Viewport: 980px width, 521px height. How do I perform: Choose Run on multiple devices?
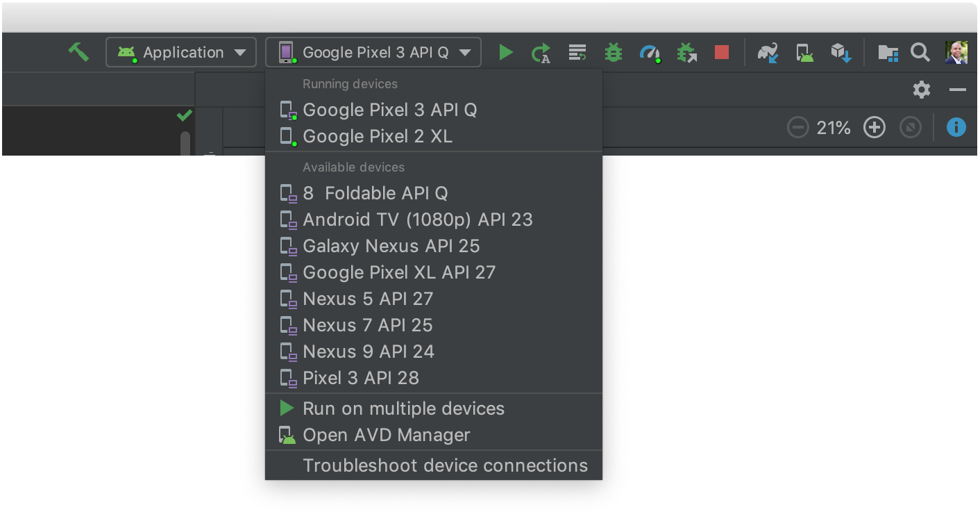(x=403, y=408)
